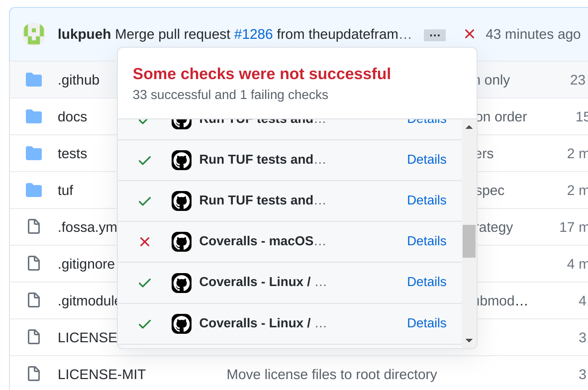Click the docs folder icon
Screen dimensions: 588x390
point(34,116)
